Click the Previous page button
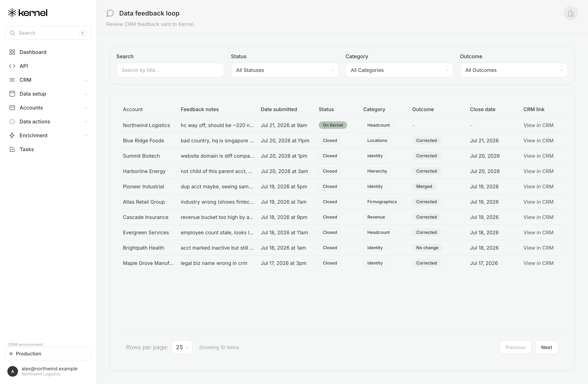The image size is (588, 384). click(515, 347)
